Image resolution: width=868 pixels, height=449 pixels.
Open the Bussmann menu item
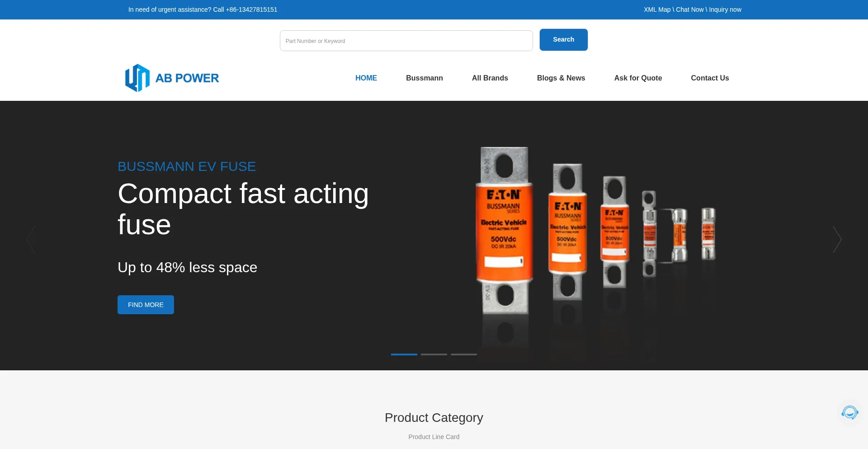pyautogui.click(x=425, y=78)
